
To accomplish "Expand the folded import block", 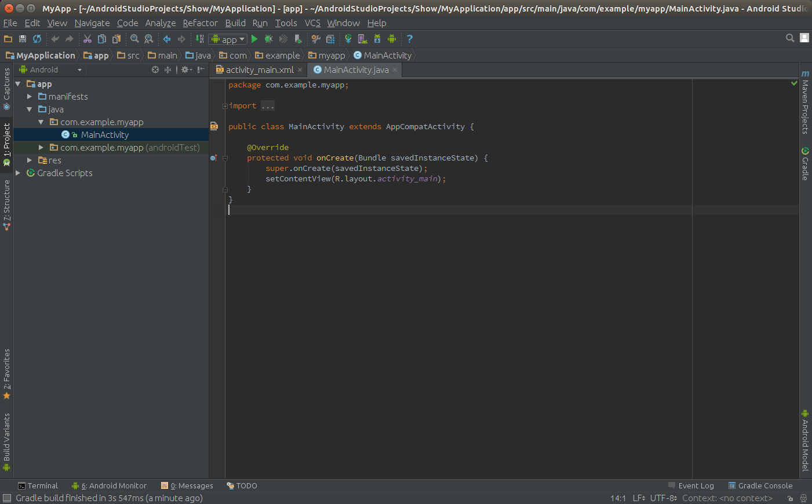I will point(225,106).
